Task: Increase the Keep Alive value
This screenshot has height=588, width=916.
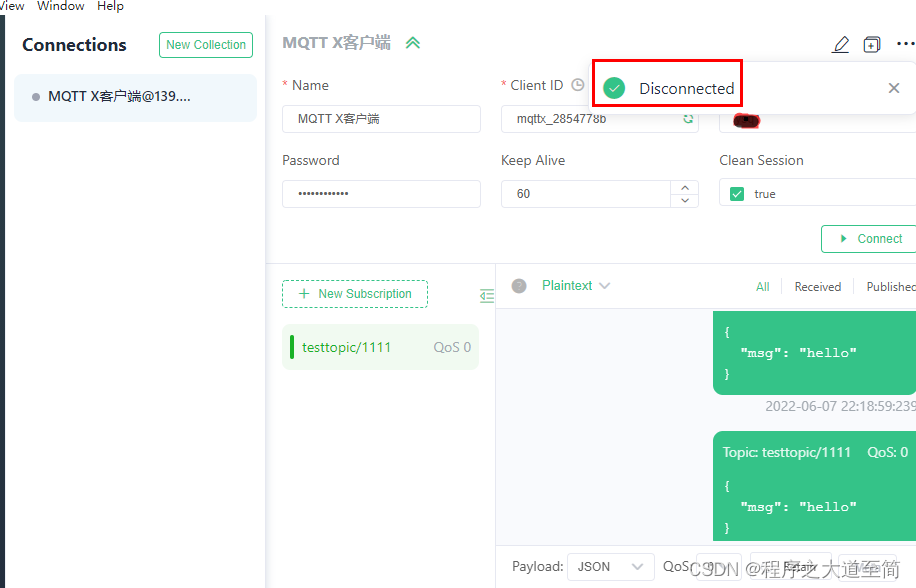Action: (x=685, y=187)
